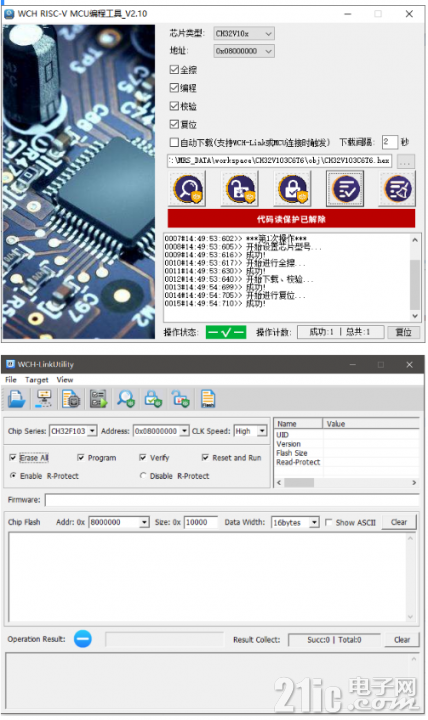
Task: Uncheck the 校验 checkbox
Action: 174,106
